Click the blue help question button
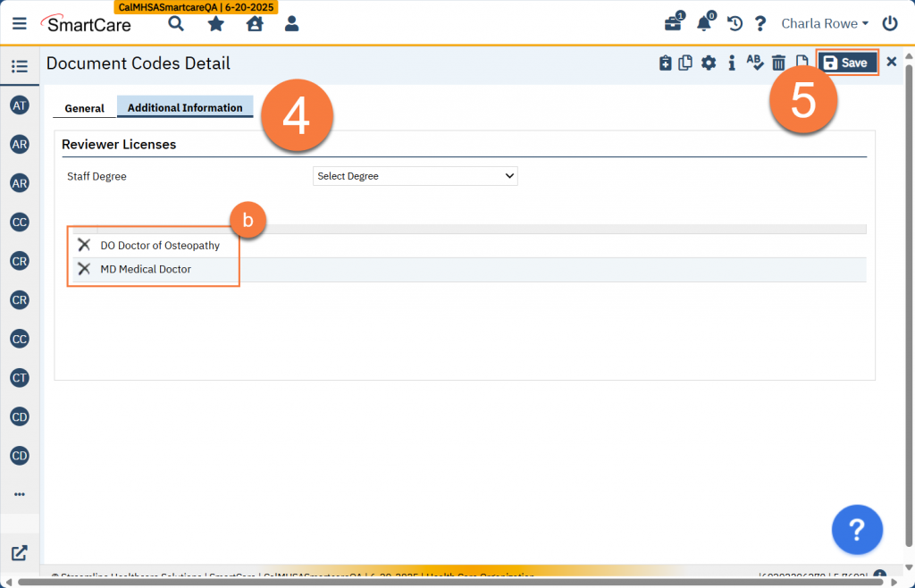This screenshot has height=588, width=915. point(857,529)
